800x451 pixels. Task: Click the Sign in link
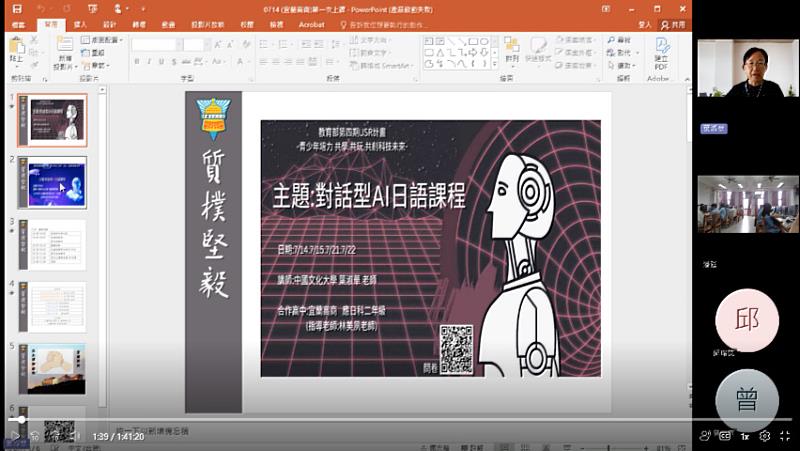(645, 24)
